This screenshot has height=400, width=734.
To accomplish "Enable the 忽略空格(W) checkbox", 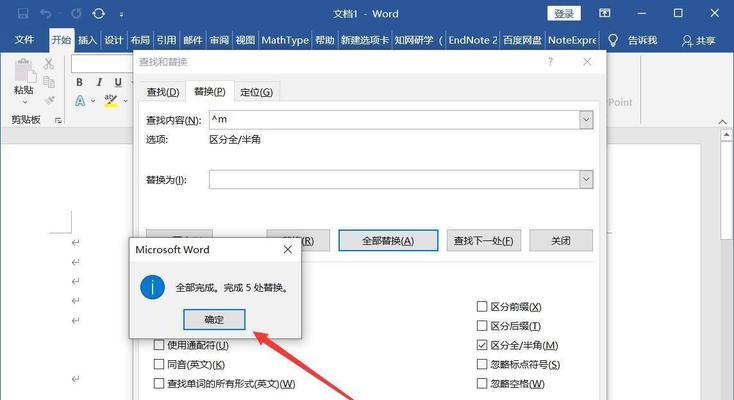I will coord(482,384).
